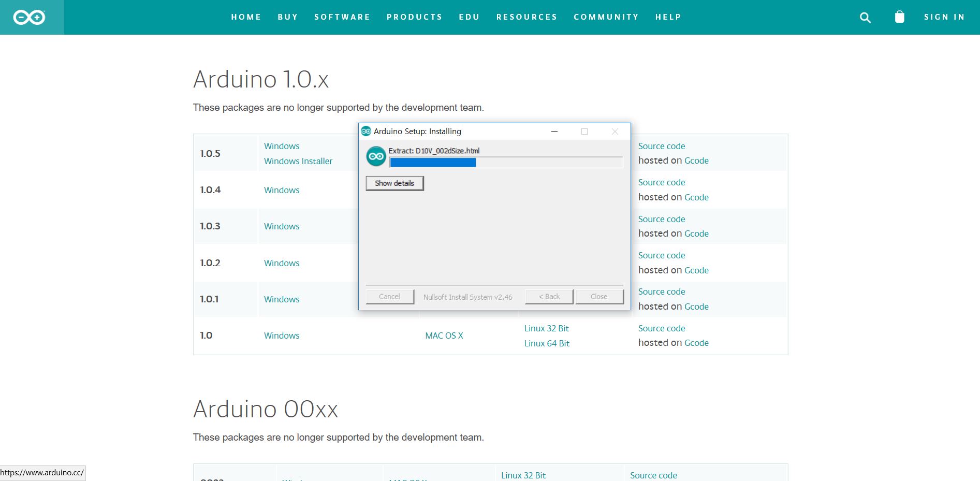Viewport: 980px width, 481px height.
Task: Click the https://www.arduino.cc/ status bar URL
Action: [x=42, y=473]
